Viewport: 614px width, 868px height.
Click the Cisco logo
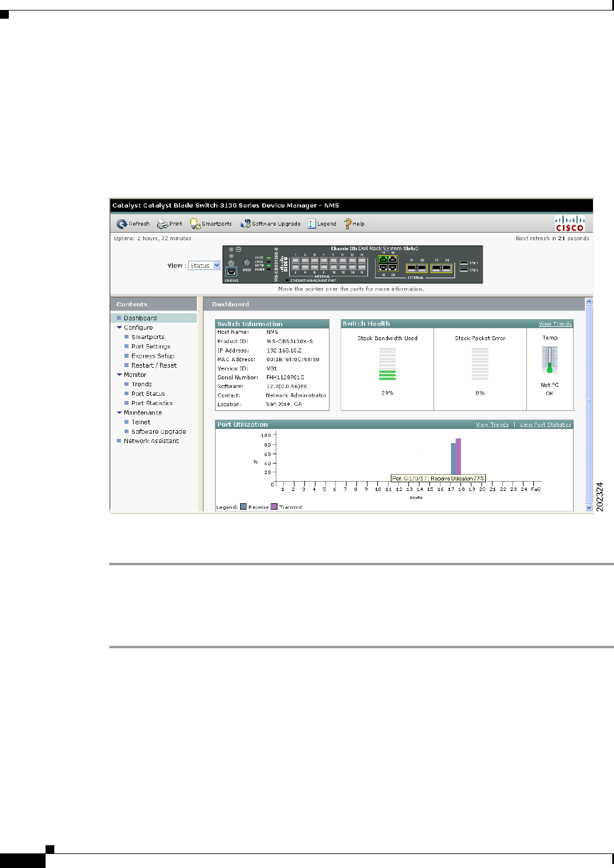(x=570, y=224)
